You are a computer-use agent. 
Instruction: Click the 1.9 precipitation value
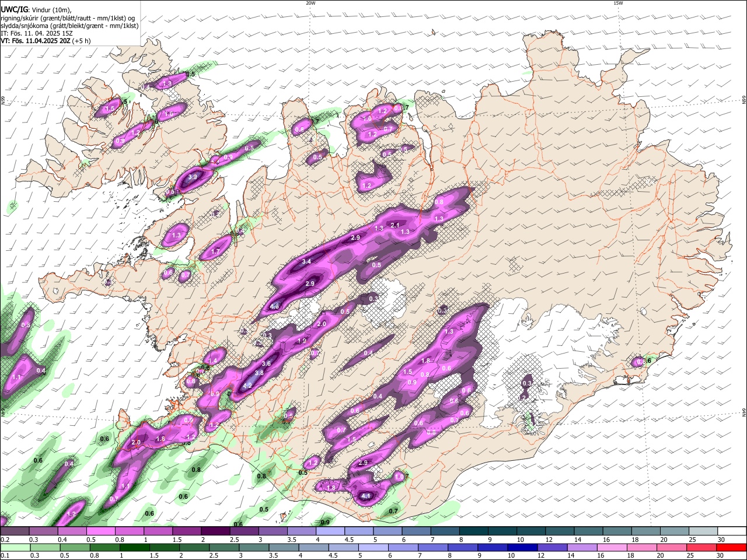pyautogui.click(x=302, y=341)
